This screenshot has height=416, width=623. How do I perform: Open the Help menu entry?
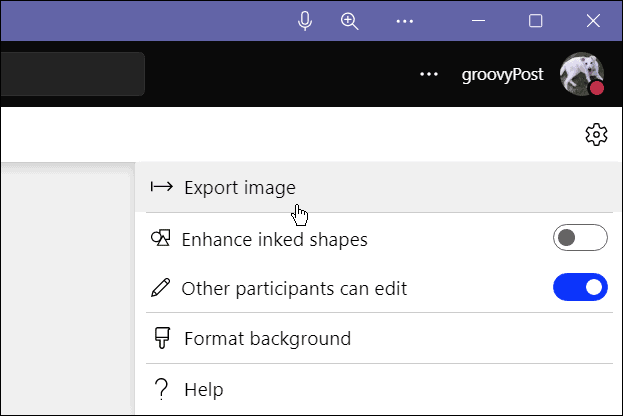204,389
